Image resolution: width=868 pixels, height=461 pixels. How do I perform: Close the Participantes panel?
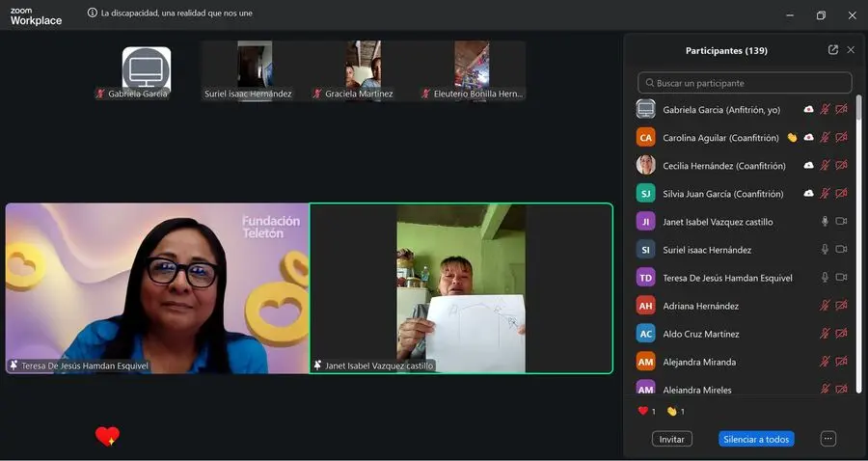click(x=851, y=50)
